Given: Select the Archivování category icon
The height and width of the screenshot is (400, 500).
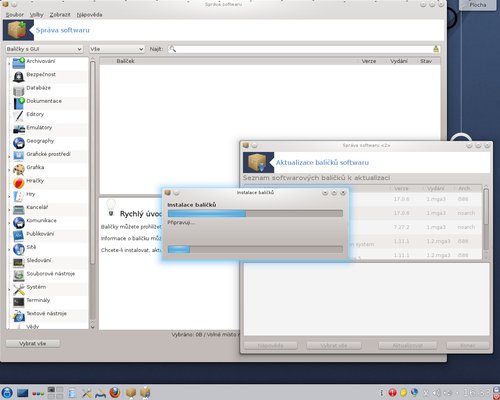Looking at the screenshot, I should coord(19,63).
